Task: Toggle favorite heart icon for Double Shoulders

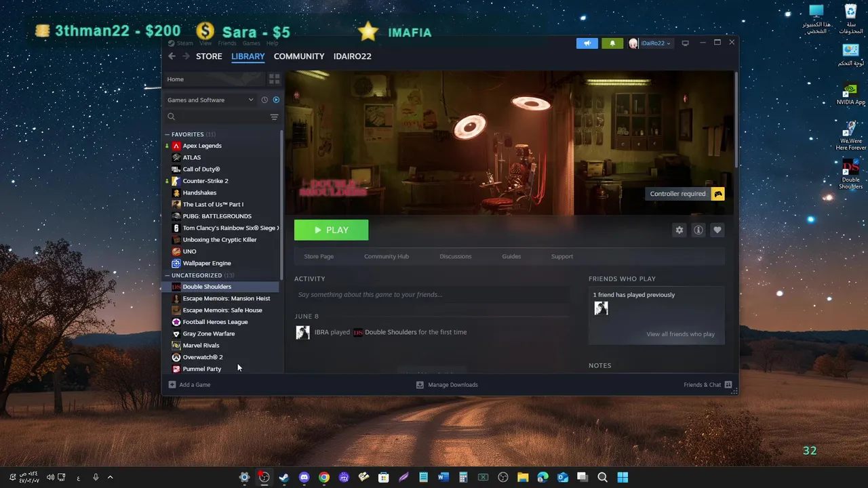Action: [x=717, y=230]
